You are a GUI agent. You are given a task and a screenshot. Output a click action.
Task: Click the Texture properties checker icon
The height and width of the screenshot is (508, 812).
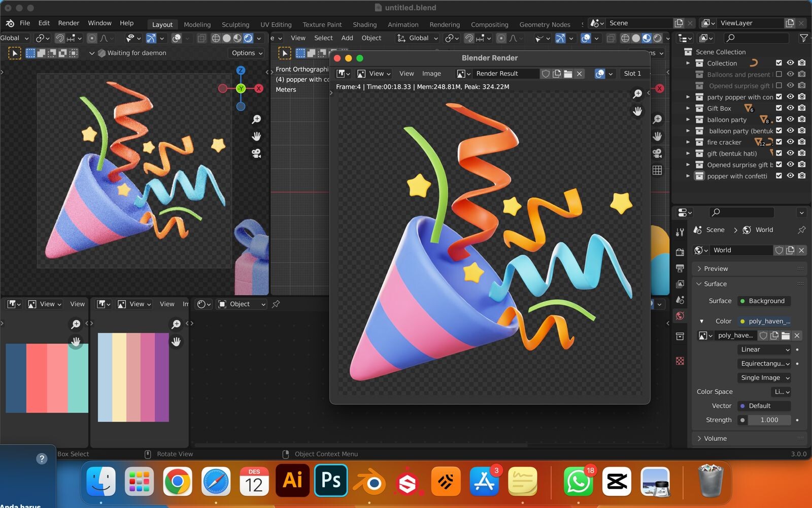(x=680, y=361)
